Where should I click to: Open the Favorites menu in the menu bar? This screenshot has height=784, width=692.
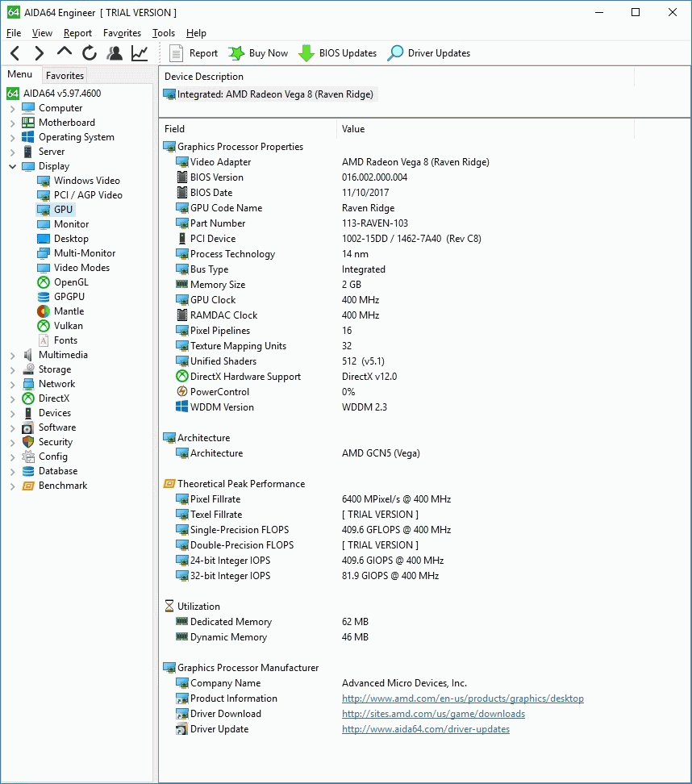[x=122, y=33]
